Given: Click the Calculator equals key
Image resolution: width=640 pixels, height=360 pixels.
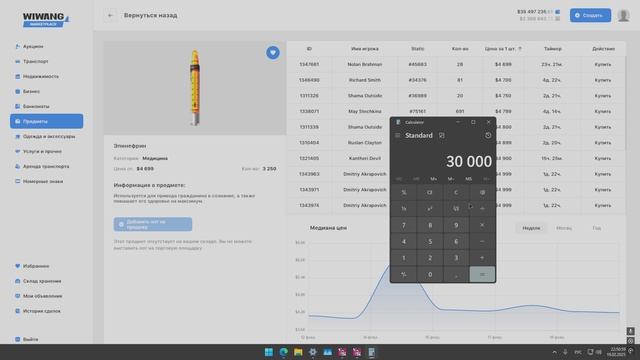Looking at the screenshot, I should pyautogui.click(x=482, y=275).
